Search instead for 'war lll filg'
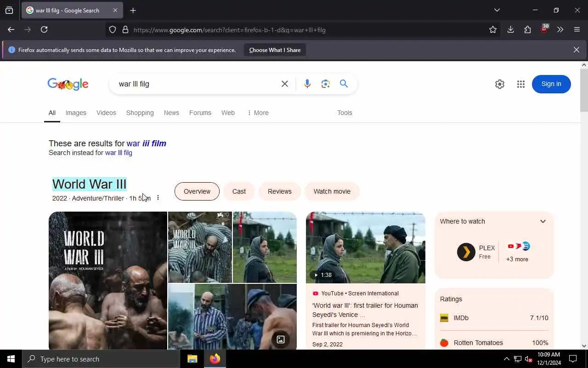The height and width of the screenshot is (368, 588). [119, 153]
